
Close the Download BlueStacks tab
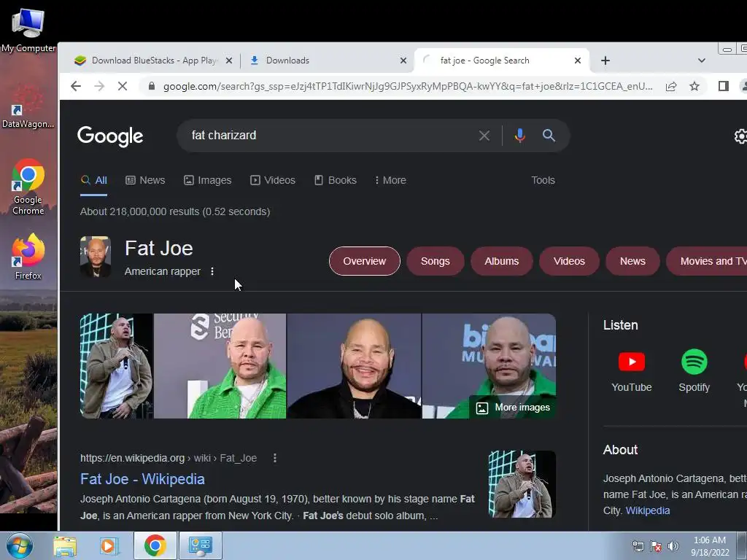pyautogui.click(x=228, y=61)
